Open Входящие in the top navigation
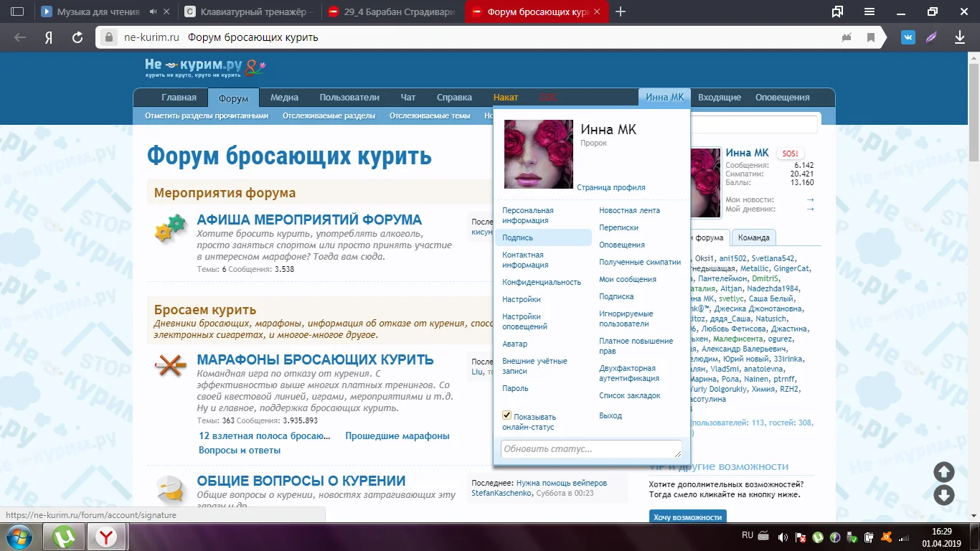This screenshot has width=980, height=551. pyautogui.click(x=720, y=98)
